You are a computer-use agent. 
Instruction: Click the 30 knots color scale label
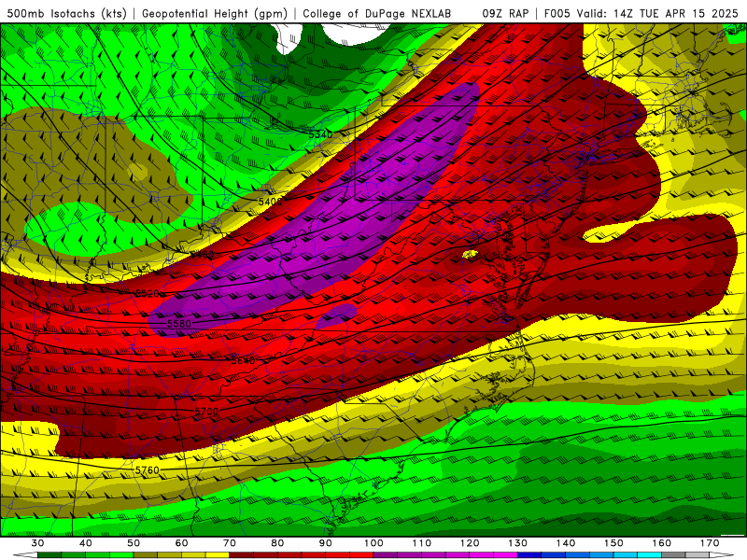click(x=37, y=543)
